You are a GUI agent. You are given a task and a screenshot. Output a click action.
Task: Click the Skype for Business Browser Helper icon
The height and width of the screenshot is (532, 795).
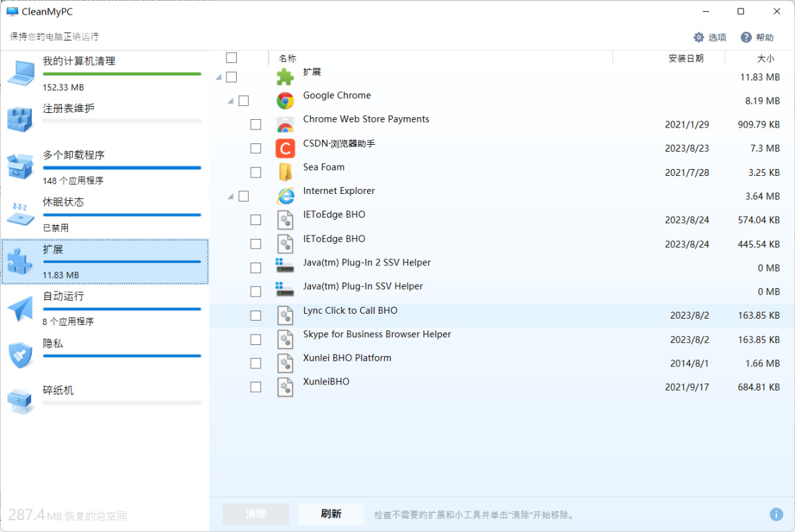click(x=285, y=339)
